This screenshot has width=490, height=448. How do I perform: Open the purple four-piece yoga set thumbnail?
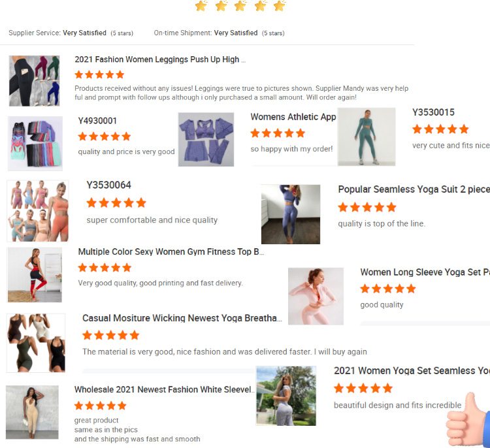coord(206,139)
